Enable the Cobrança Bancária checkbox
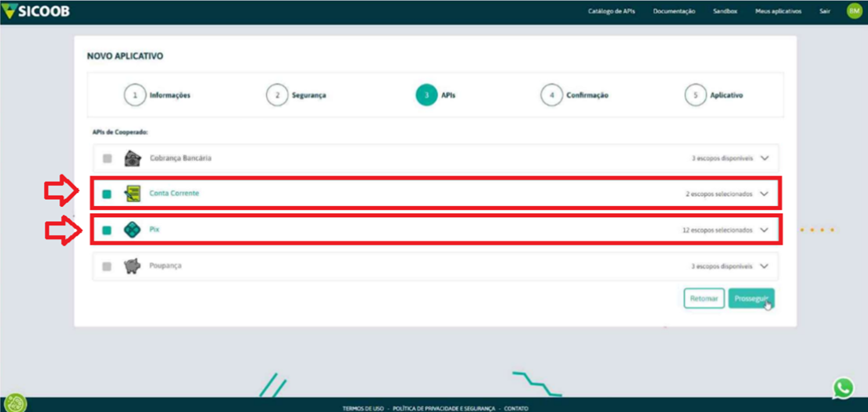Screen dimensions: 868x412 (107, 158)
